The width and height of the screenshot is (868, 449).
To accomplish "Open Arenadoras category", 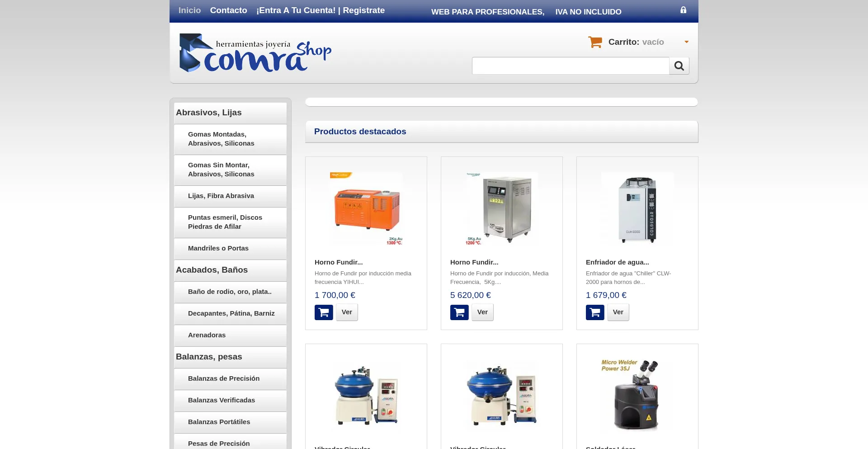I will pyautogui.click(x=231, y=335).
